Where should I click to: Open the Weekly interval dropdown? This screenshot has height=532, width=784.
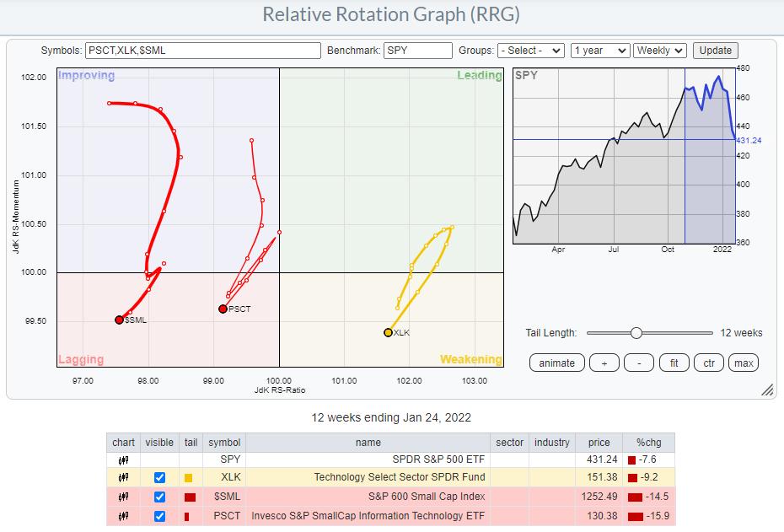[660, 51]
